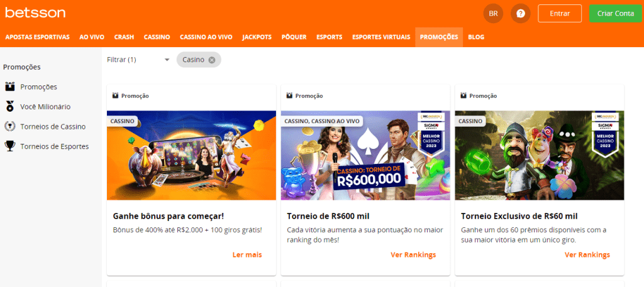
Task: Expand the Filtrar (1) dropdown
Action: click(x=138, y=60)
